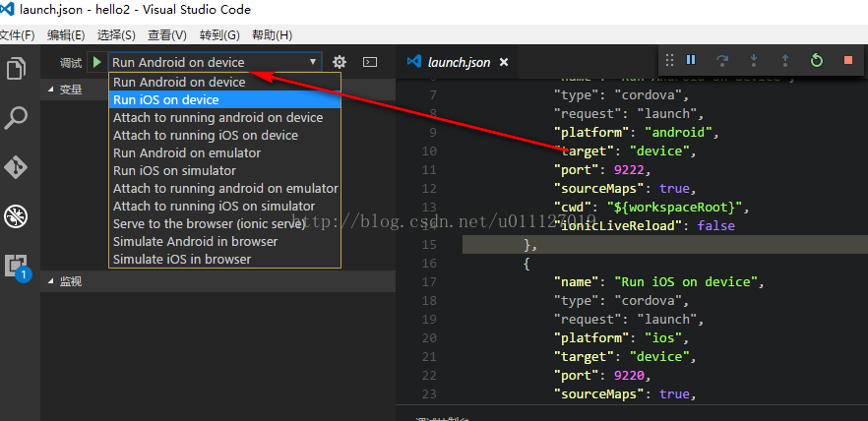Click the port value 9222
The height and width of the screenshot is (421, 868).
point(629,170)
